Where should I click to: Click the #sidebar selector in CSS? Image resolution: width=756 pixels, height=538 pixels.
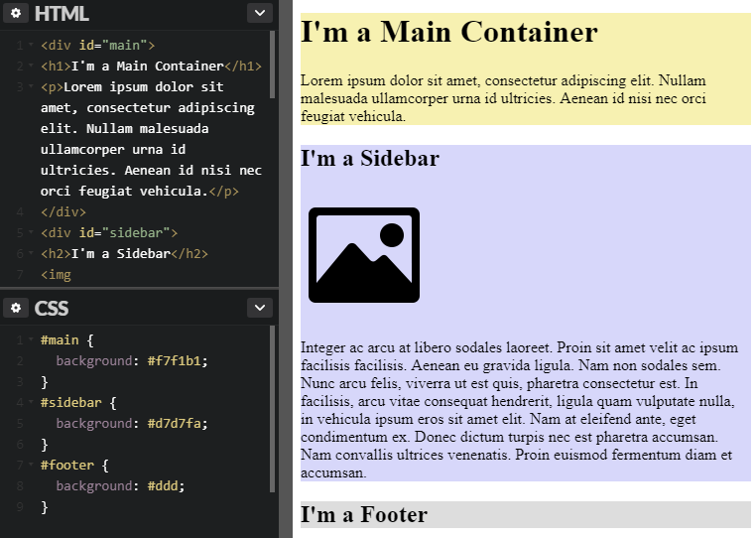[x=70, y=402]
